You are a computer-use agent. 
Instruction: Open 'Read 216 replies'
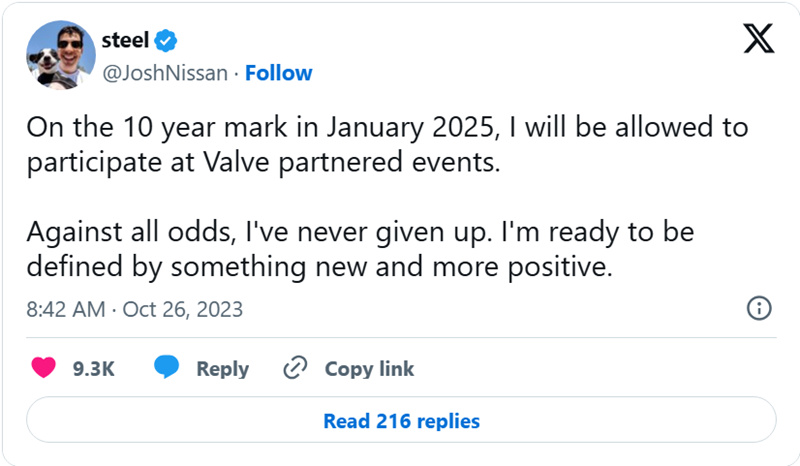pos(402,421)
